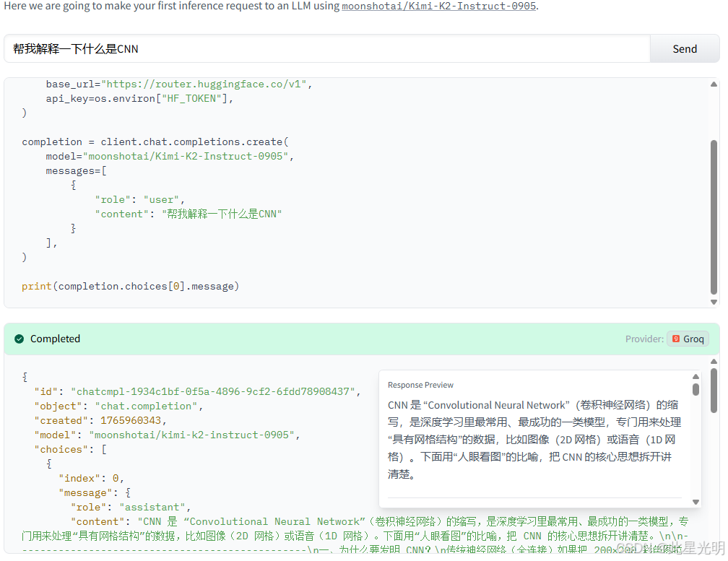Click the Send button
728x561 pixels.
click(685, 48)
